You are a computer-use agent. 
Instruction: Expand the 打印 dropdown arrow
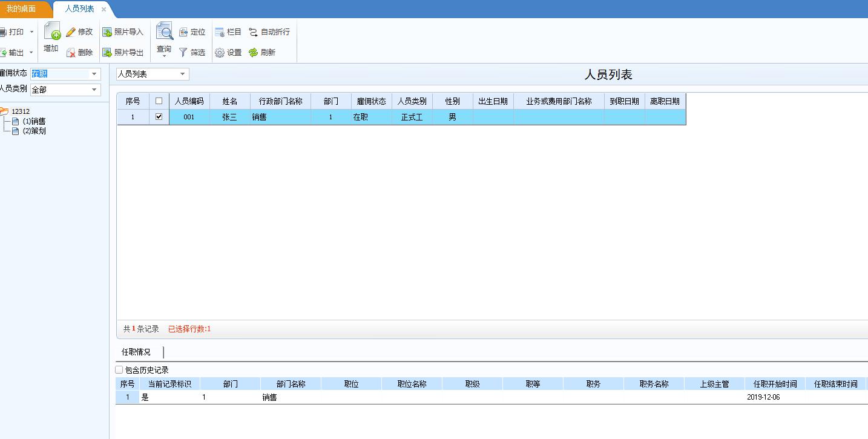[31, 32]
